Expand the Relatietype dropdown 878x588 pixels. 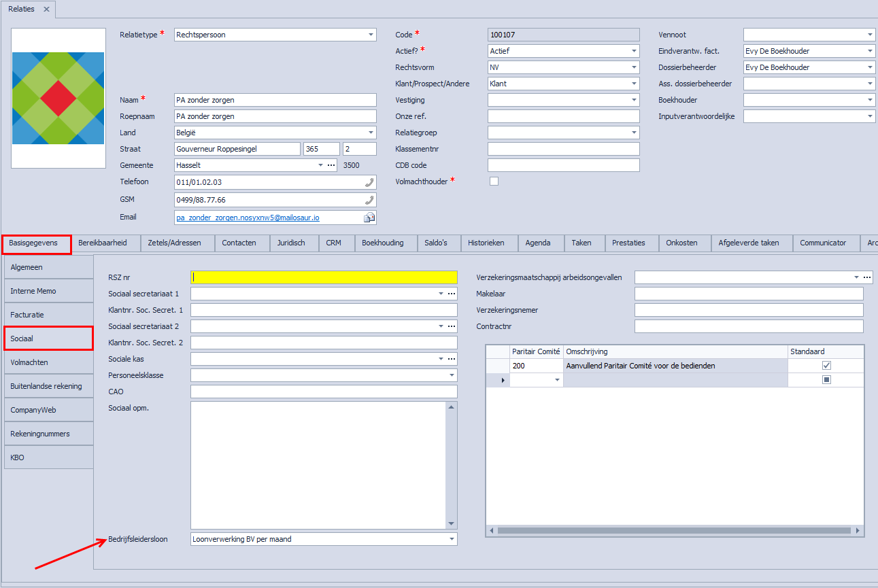click(371, 35)
